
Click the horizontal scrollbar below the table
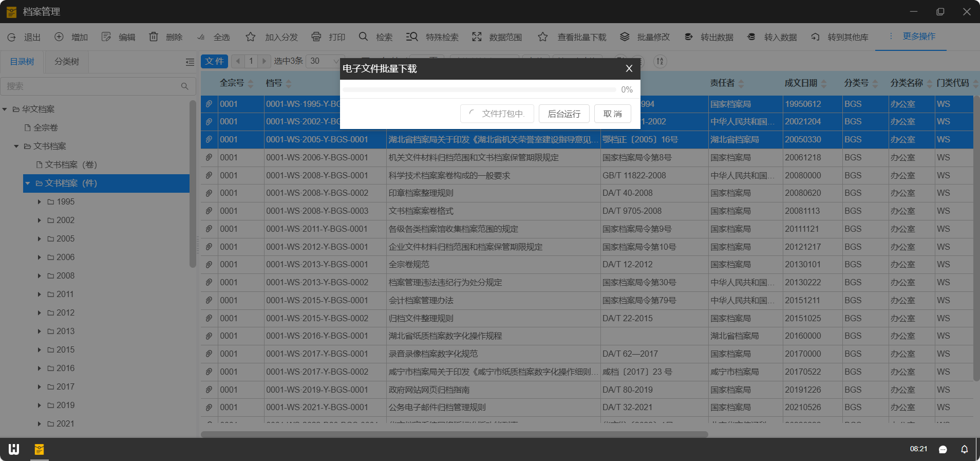click(454, 434)
